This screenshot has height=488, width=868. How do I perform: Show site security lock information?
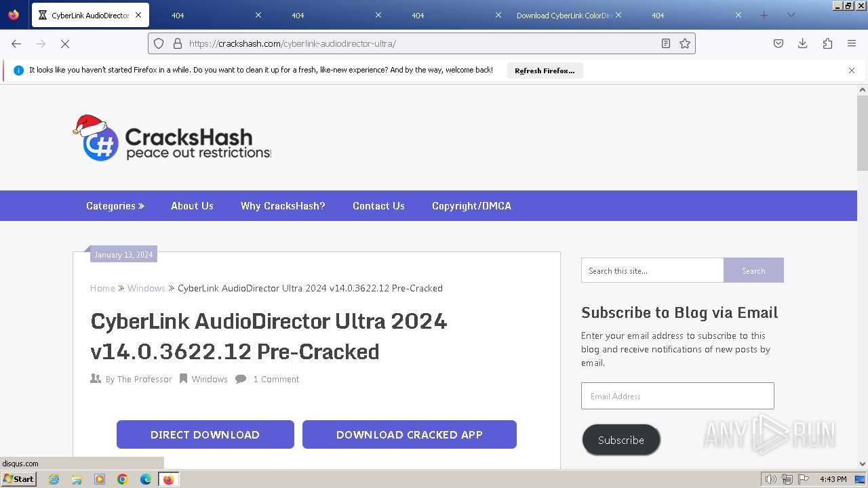(178, 43)
